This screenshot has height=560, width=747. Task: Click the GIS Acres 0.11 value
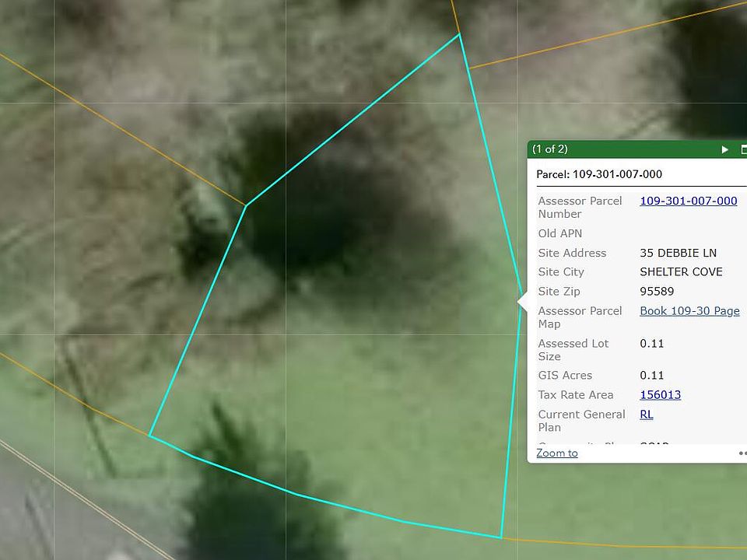[x=651, y=376]
